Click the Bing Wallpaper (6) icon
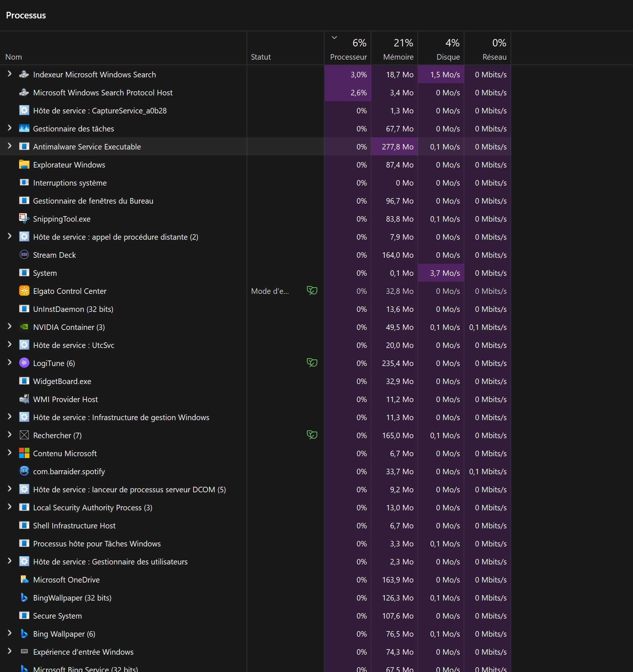 pos(24,634)
